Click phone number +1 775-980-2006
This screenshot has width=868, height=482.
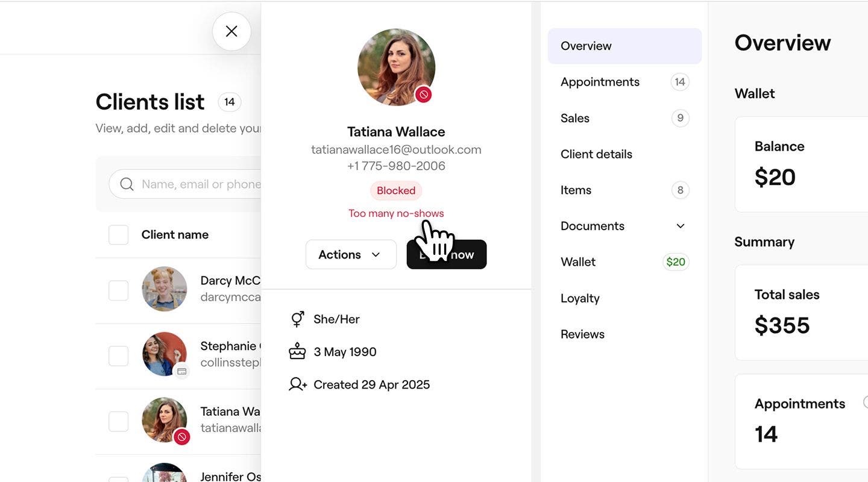click(396, 166)
